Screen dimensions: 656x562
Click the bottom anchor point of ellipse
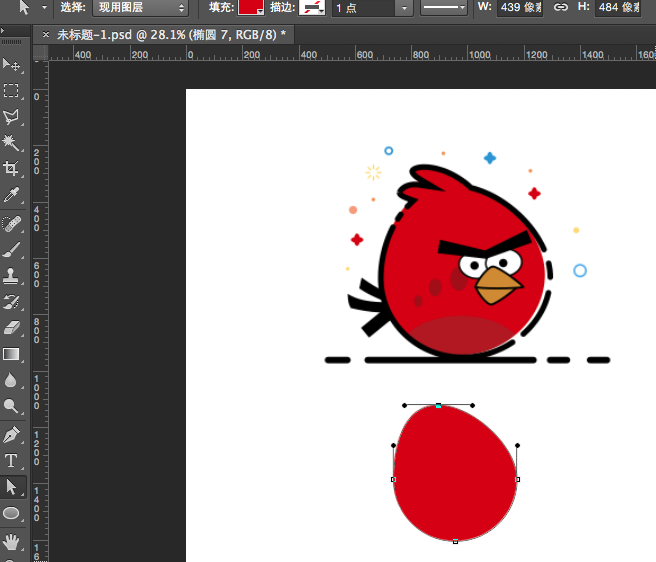[456, 541]
